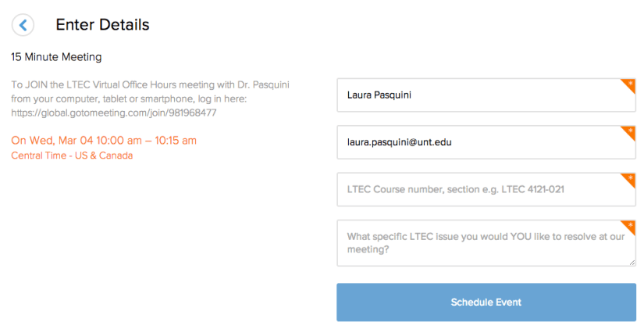Click the back arrow icon
644x333 pixels.
coord(23,25)
